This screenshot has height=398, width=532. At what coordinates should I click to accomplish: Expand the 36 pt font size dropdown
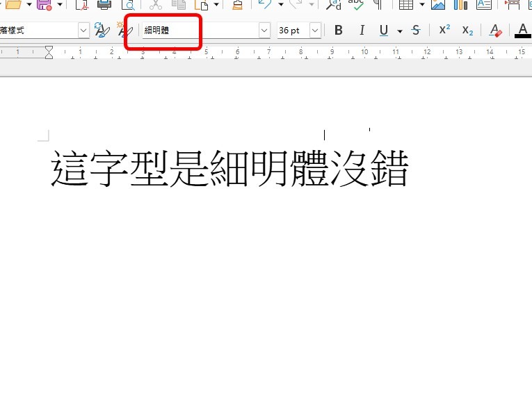click(315, 31)
